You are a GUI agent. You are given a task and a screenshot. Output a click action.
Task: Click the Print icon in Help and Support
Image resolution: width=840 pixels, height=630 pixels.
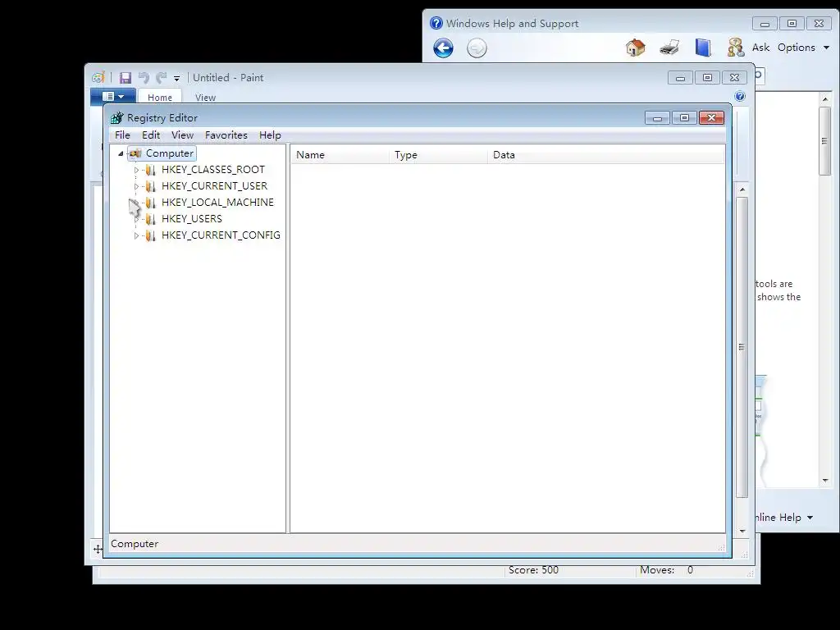(x=669, y=48)
